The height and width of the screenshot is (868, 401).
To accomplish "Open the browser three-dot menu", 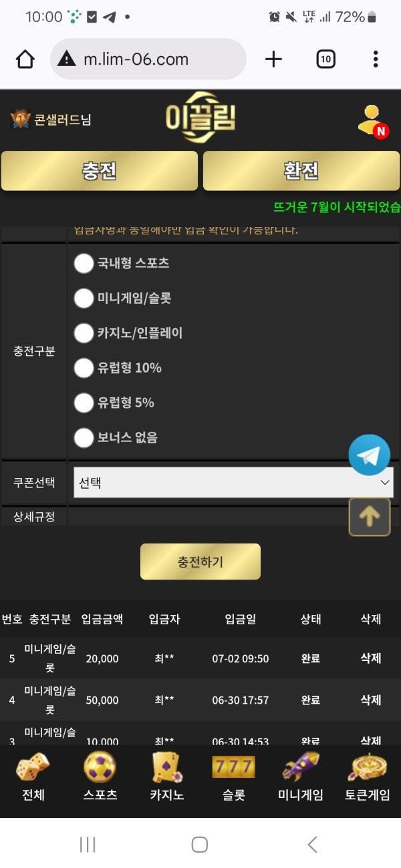I will pyautogui.click(x=376, y=59).
